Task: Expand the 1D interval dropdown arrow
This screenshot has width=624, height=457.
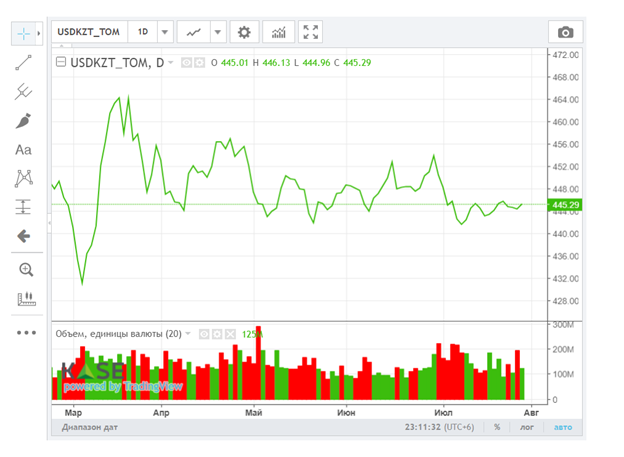Action: tap(165, 32)
